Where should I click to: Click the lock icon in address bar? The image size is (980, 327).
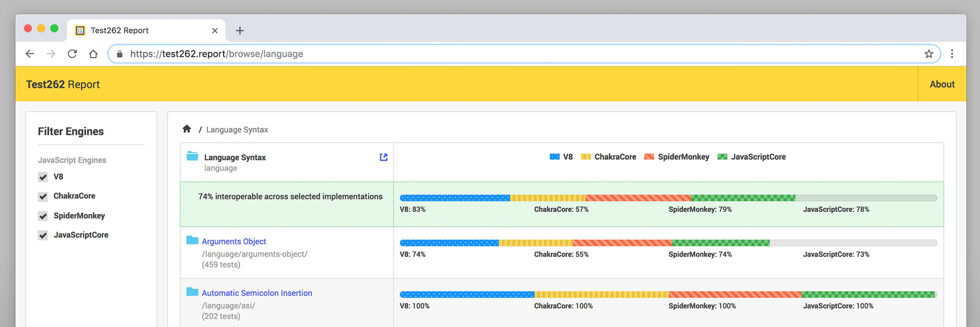tap(120, 54)
